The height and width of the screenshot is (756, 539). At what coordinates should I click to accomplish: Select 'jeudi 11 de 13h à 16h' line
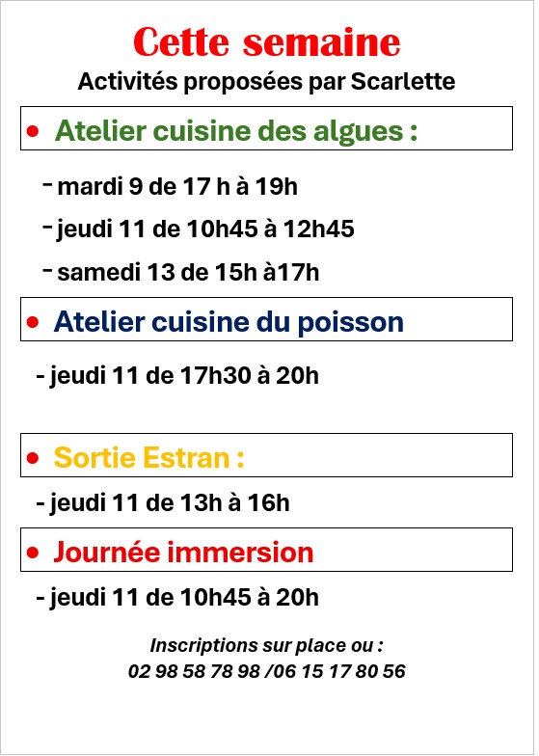[163, 503]
